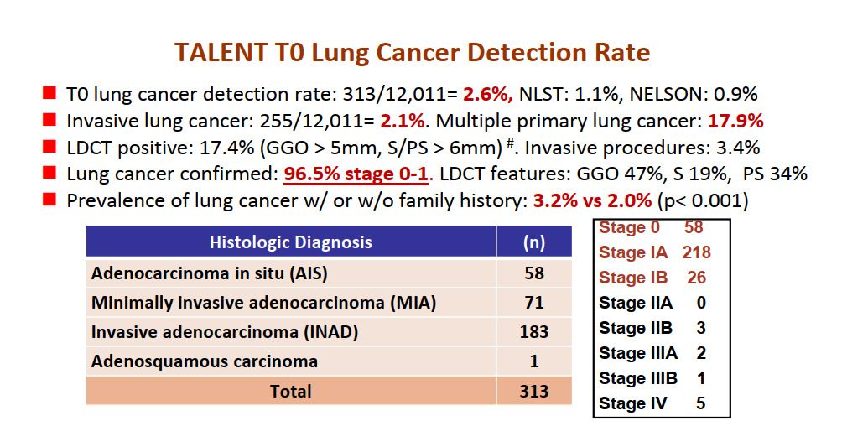Click the underlined '96.5% stage 0-1' text
The image size is (868, 421).
(356, 174)
